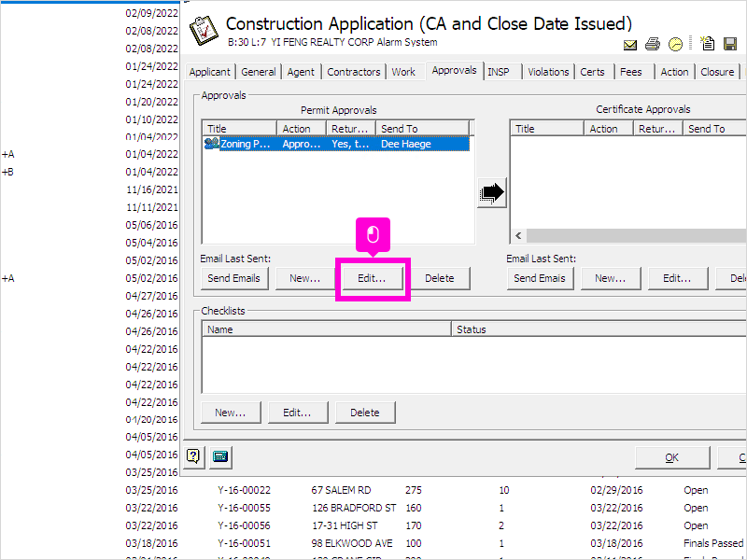Click Permit Approvals Action column header
747x560 pixels.
(x=302, y=129)
